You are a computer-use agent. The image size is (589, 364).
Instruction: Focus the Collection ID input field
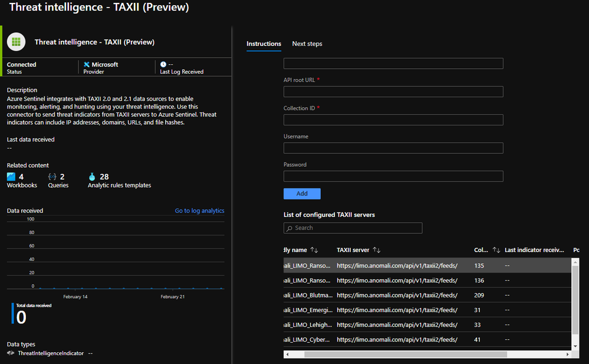pyautogui.click(x=393, y=120)
